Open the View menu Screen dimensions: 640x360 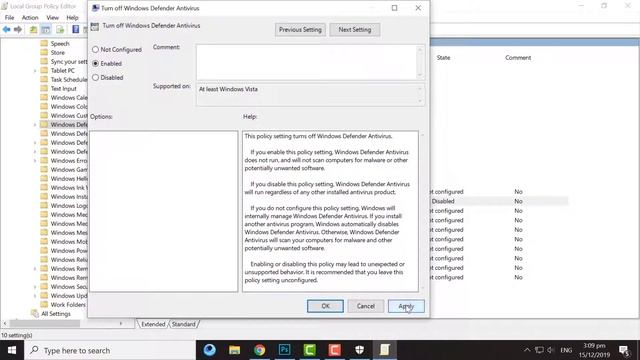52,18
